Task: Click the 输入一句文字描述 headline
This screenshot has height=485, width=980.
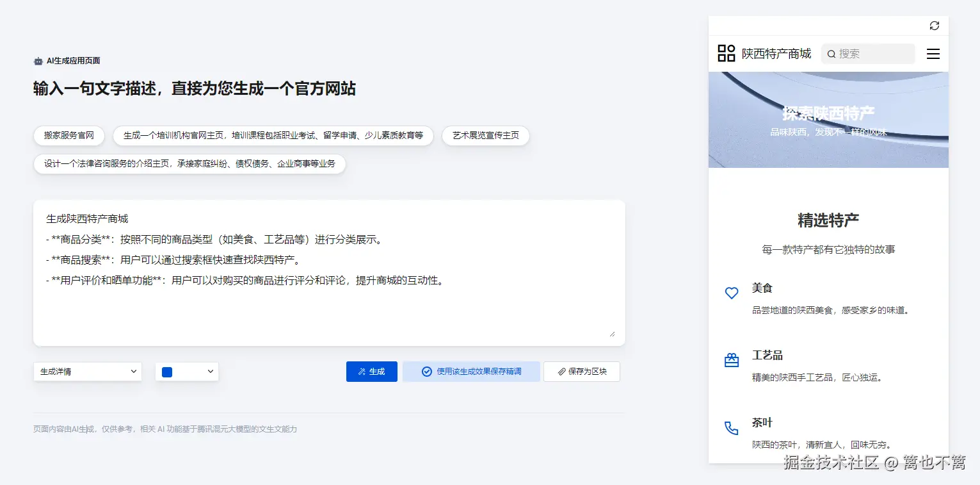Action: pyautogui.click(x=195, y=88)
